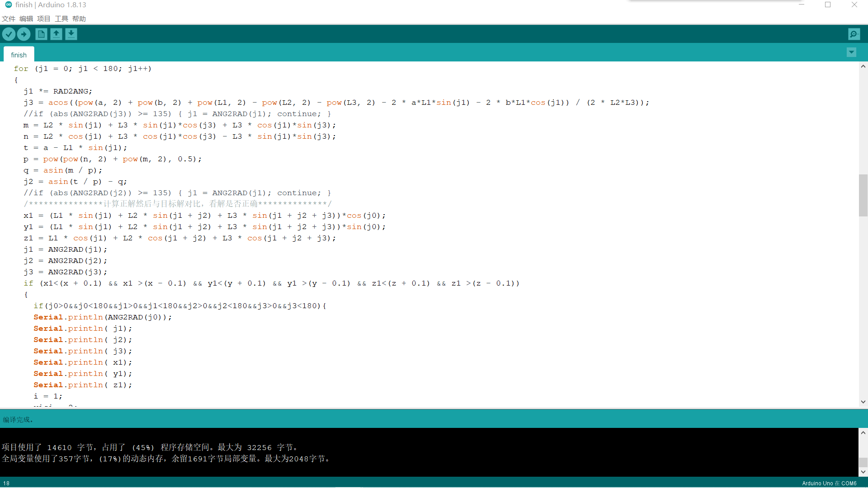The width and height of the screenshot is (868, 488).
Task: Create a new sketch with the New icon
Action: [x=41, y=34]
